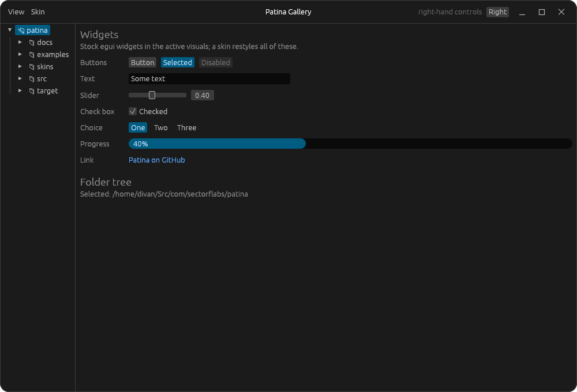
Task: Click the 40% progress bar
Action: pos(350,144)
